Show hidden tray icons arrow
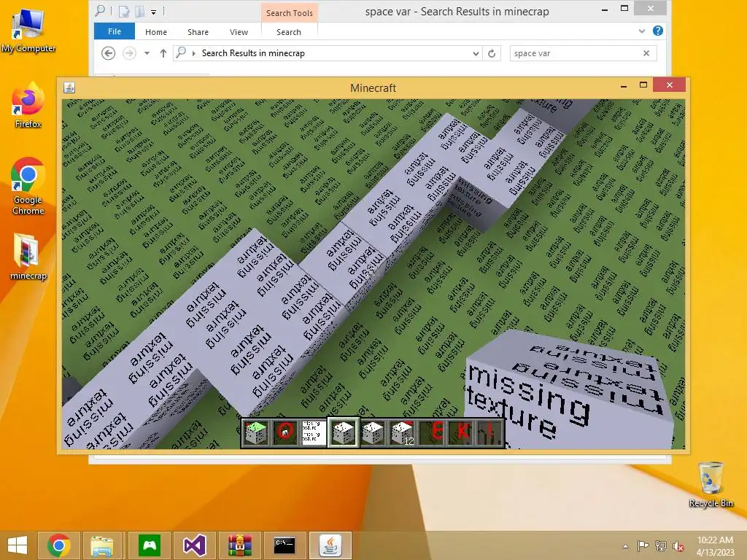This screenshot has height=560, width=747. 625,546
